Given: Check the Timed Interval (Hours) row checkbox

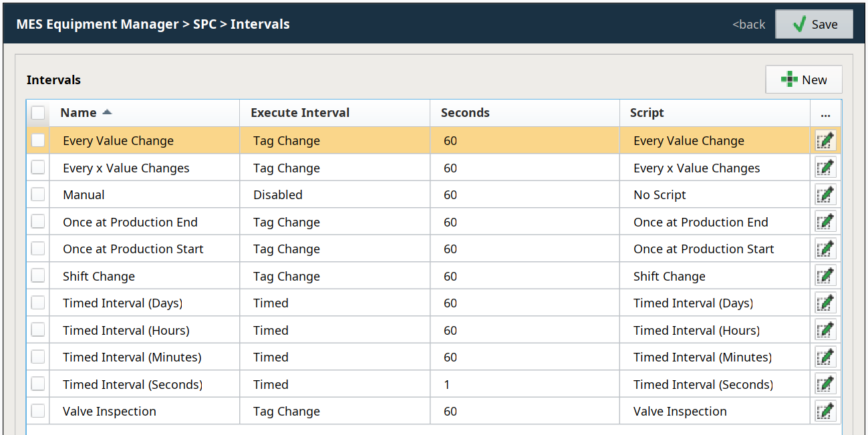Looking at the screenshot, I should point(38,330).
